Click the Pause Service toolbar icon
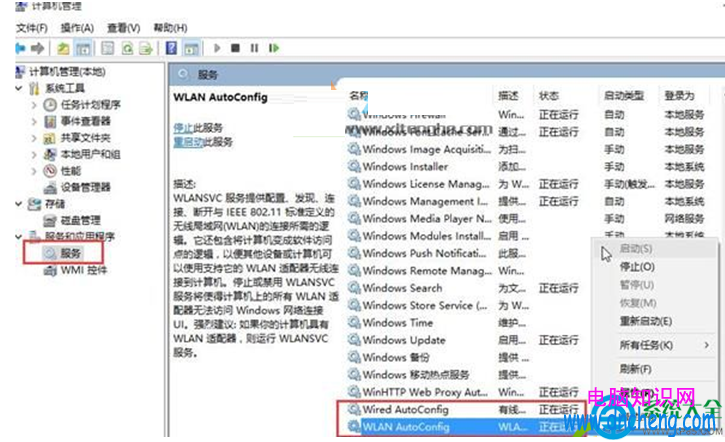Image resolution: width=725 pixels, height=442 pixels. pos(254,48)
